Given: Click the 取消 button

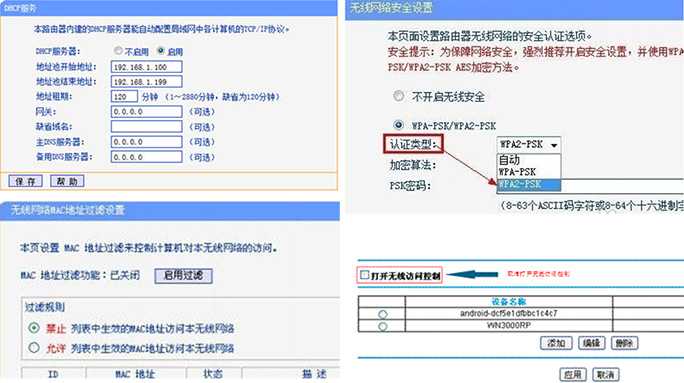Looking at the screenshot, I should 605,374.
